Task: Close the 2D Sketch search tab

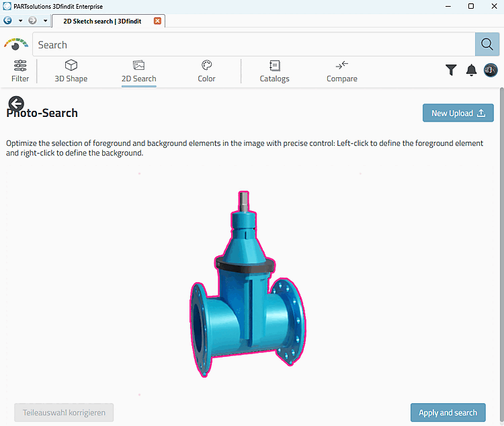Action: 157,21
